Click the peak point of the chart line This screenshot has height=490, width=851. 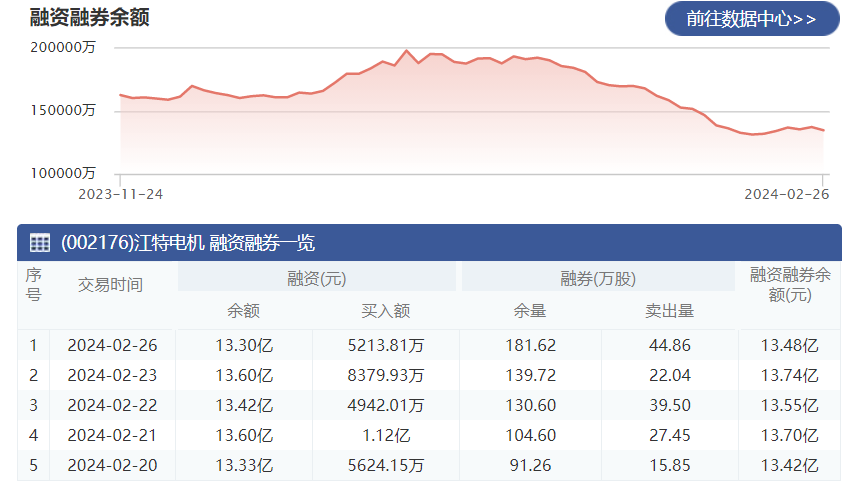[x=406, y=50]
